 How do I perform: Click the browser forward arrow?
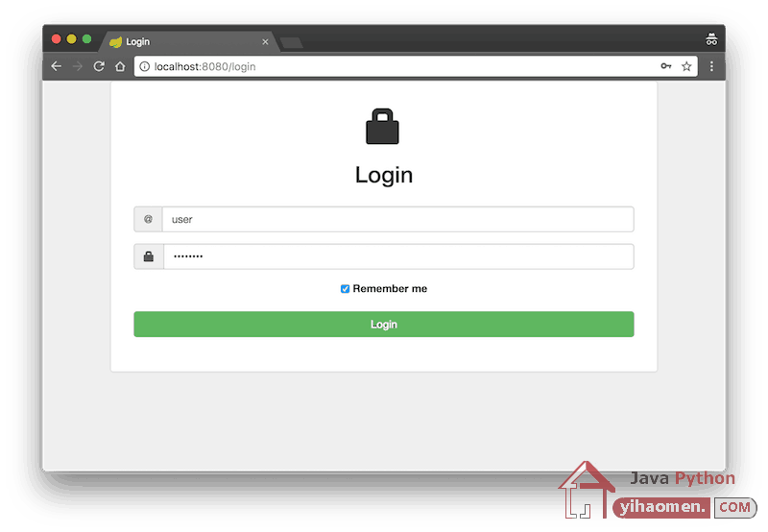tap(78, 66)
